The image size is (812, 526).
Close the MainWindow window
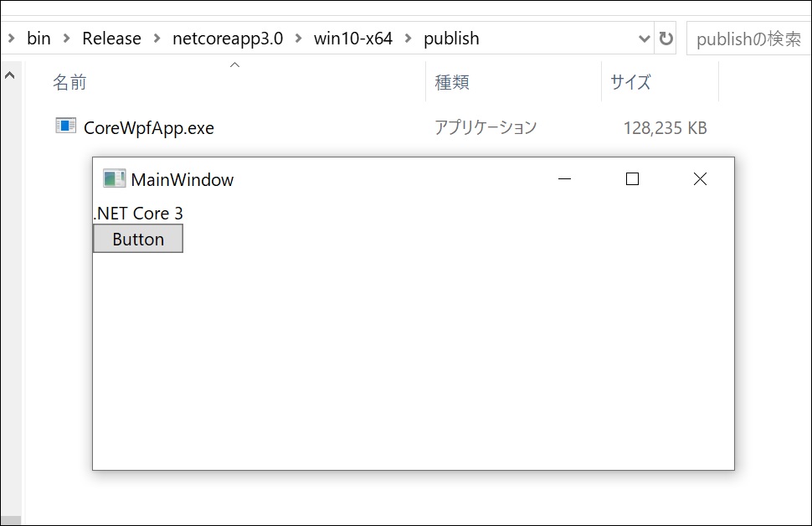point(700,178)
